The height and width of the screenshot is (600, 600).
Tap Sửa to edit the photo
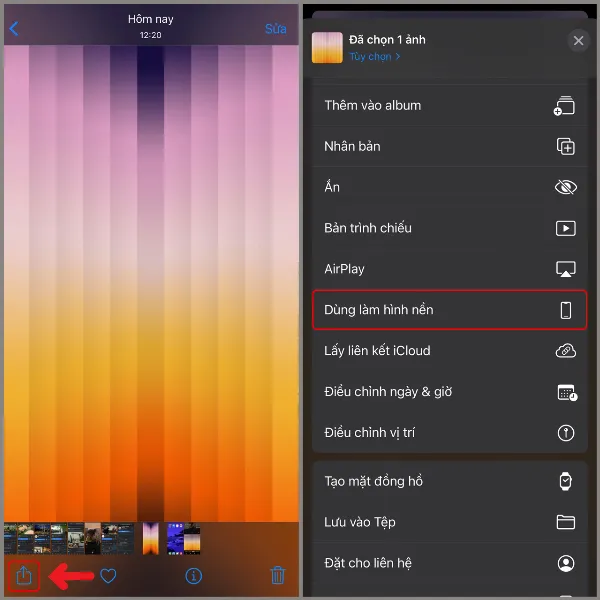tap(275, 29)
